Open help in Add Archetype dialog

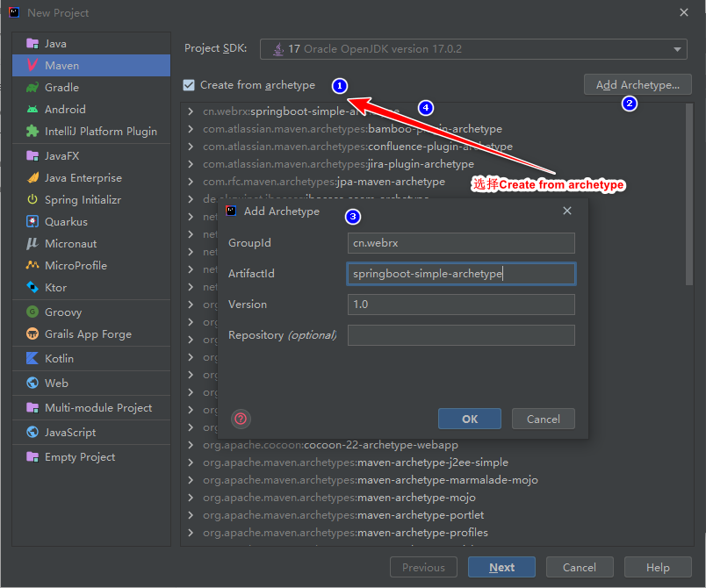tap(241, 419)
